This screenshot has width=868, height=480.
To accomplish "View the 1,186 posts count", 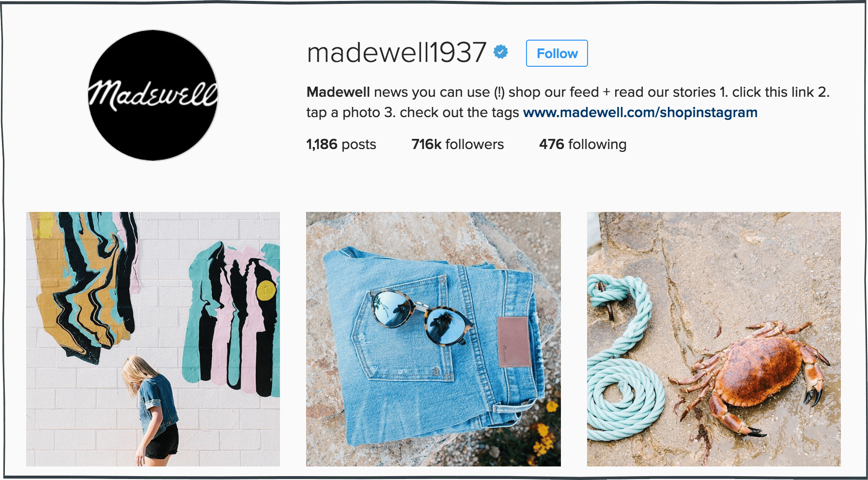I will (x=341, y=144).
